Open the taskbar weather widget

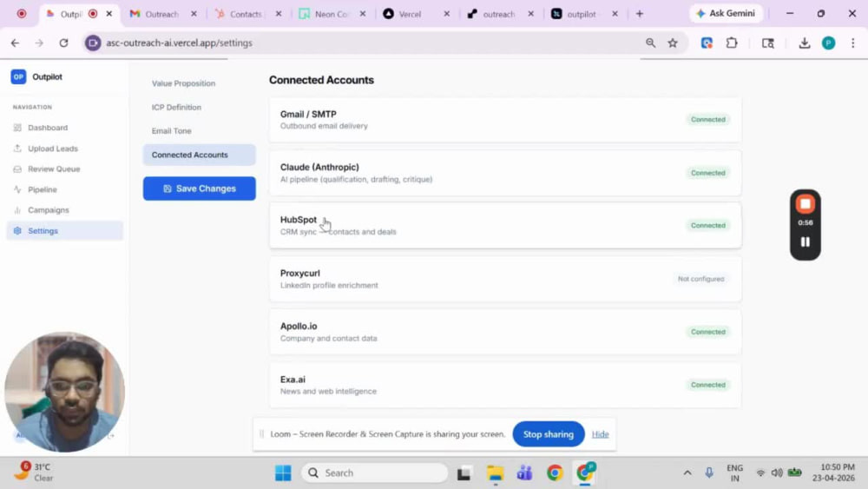point(35,472)
